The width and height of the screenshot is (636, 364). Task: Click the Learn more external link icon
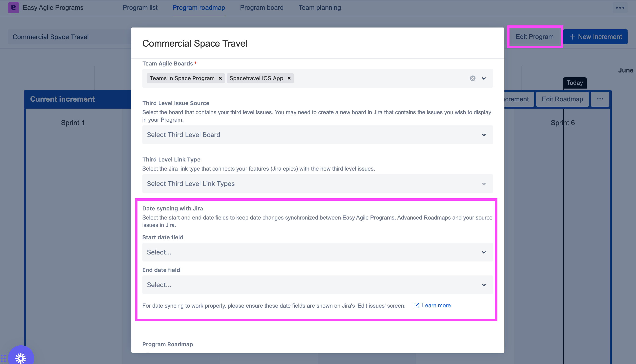point(416,306)
